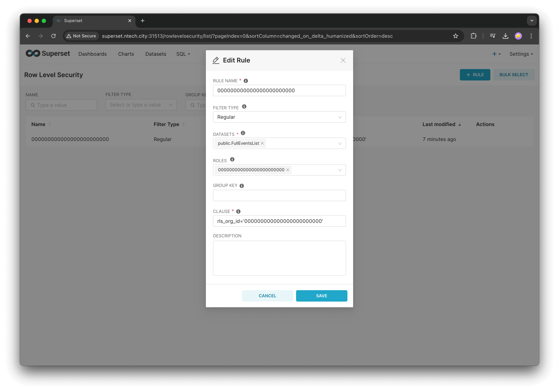Remove the selected role tag
The width and height of the screenshot is (559, 392).
pos(288,170)
